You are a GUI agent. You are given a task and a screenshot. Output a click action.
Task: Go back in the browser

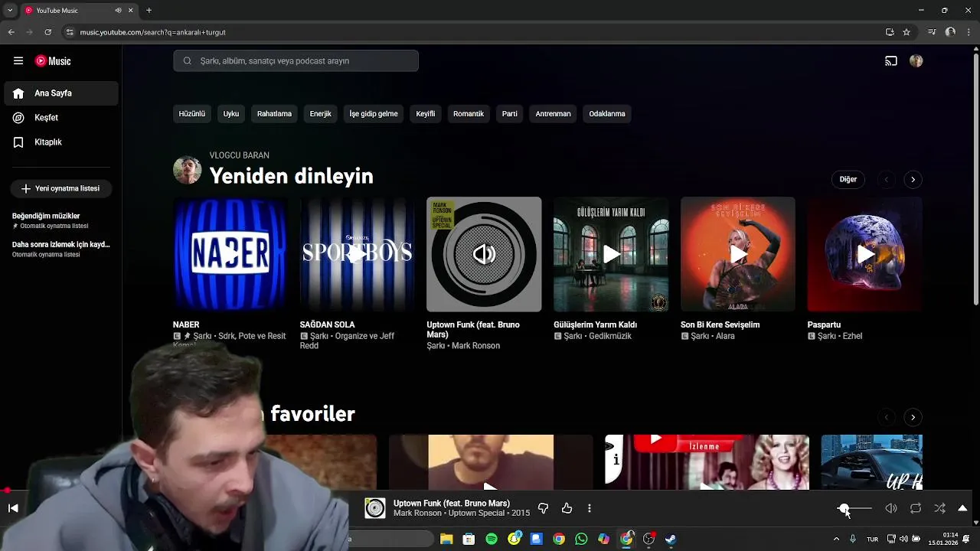tap(11, 32)
